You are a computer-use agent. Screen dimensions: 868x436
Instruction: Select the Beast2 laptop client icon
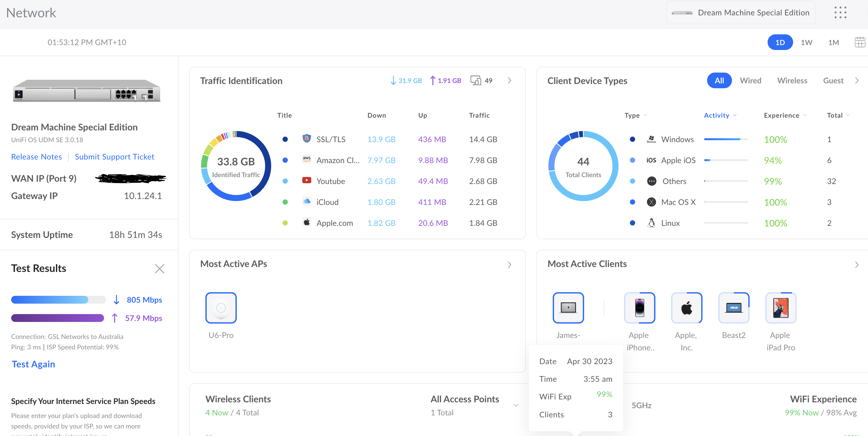tap(733, 307)
